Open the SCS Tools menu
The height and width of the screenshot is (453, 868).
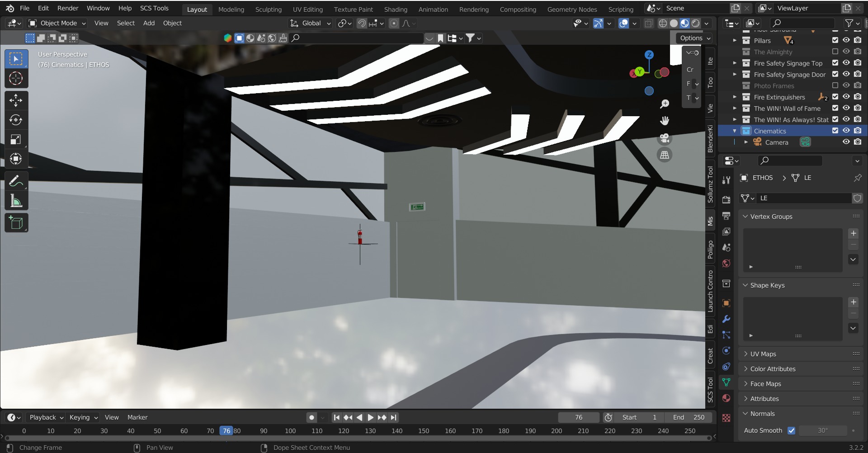click(x=154, y=8)
